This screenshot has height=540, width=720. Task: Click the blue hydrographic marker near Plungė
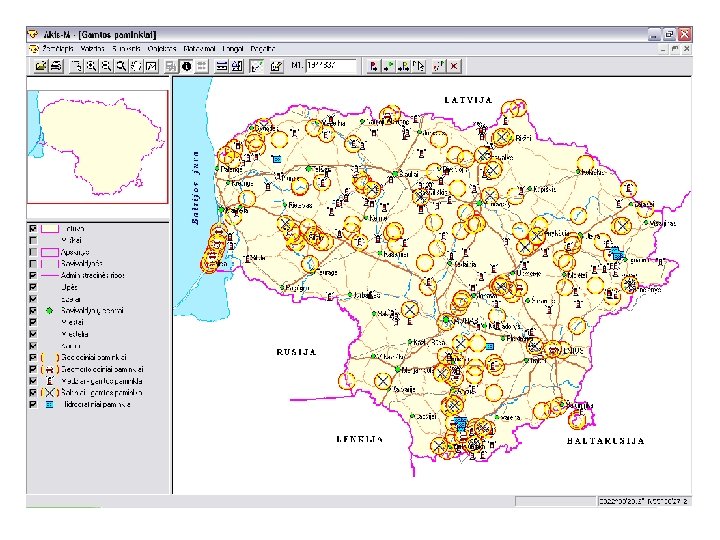[x=276, y=159]
